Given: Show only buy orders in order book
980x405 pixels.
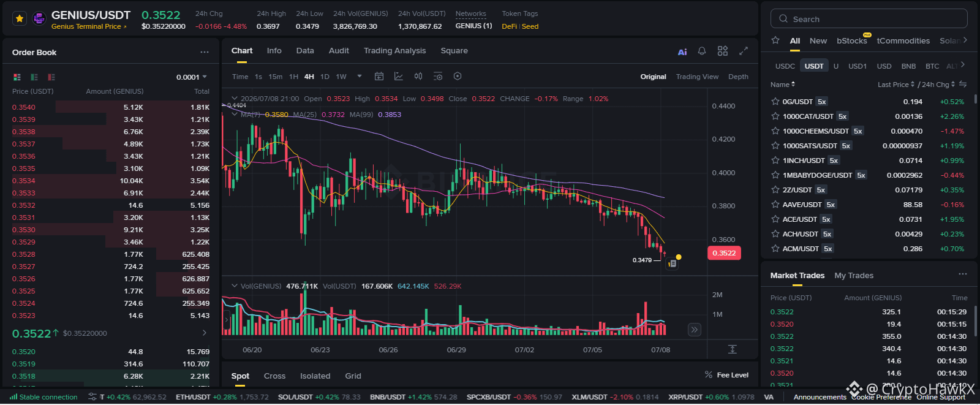Looking at the screenshot, I should (x=34, y=77).
